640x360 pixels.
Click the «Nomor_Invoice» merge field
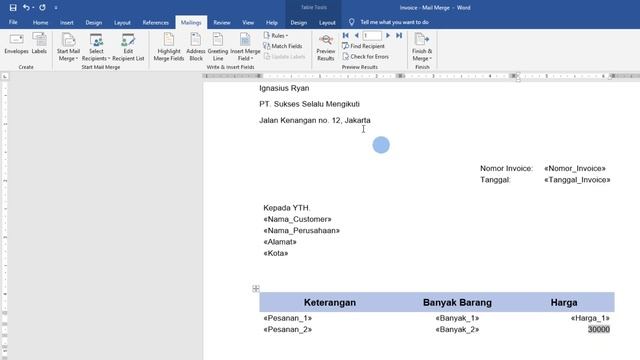click(575, 168)
